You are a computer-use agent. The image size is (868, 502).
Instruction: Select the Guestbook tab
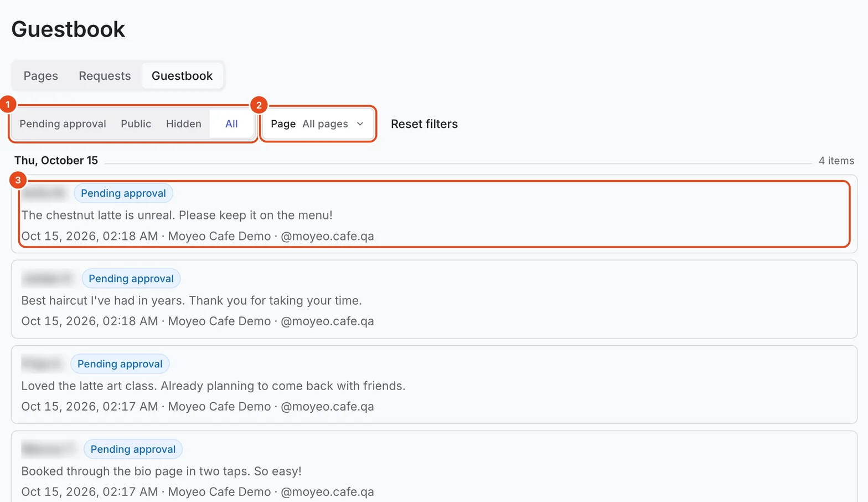tap(182, 76)
